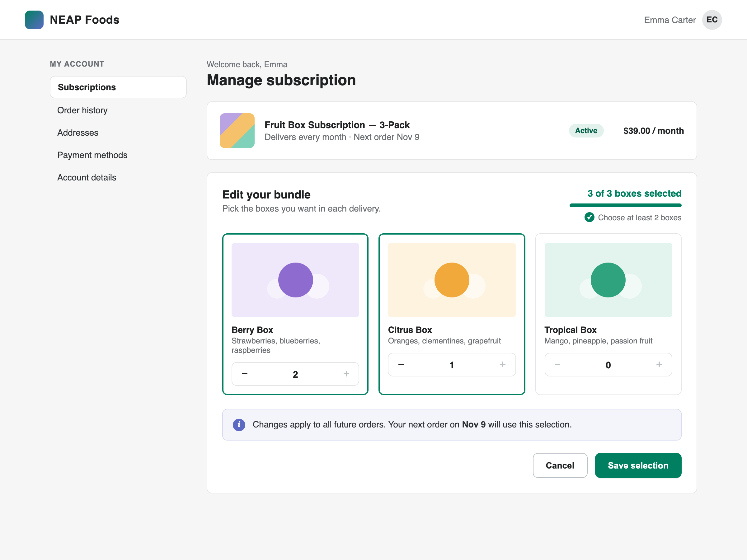Image resolution: width=747 pixels, height=560 pixels.
Task: Click the Fruit Box subscription thumbnail
Action: [237, 131]
